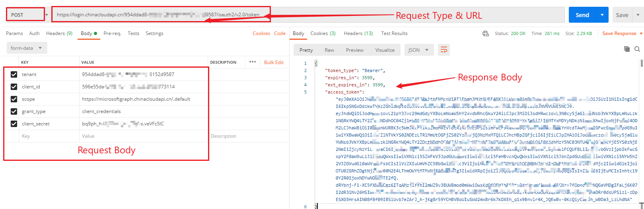Viewport: 644px width, 209px height.
Task: Copy the response body to clipboard
Action: (627, 49)
